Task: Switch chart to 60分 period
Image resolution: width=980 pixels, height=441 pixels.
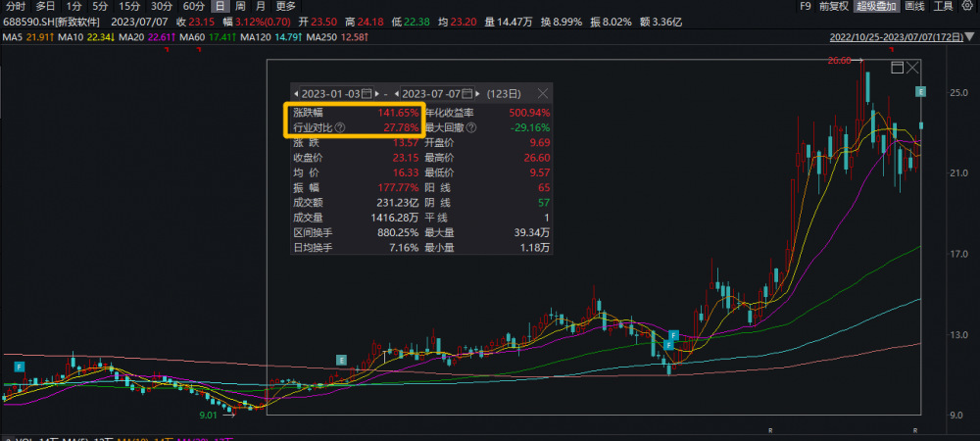Action: coord(193,6)
